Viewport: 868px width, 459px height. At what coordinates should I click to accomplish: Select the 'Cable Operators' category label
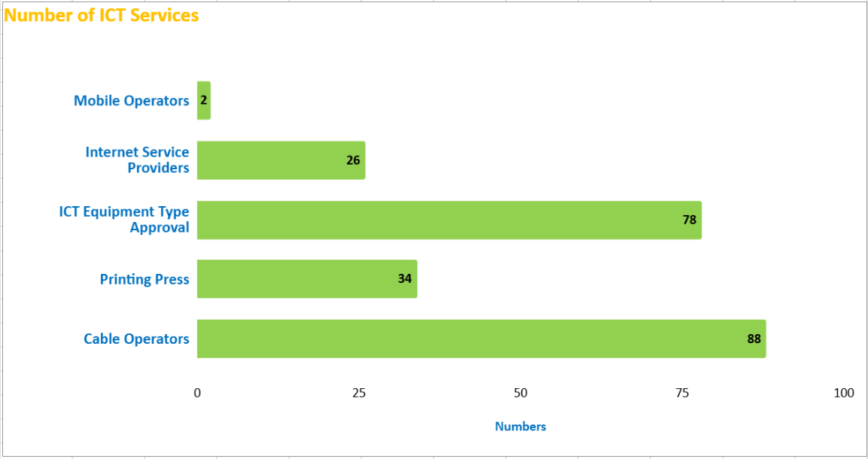click(136, 339)
